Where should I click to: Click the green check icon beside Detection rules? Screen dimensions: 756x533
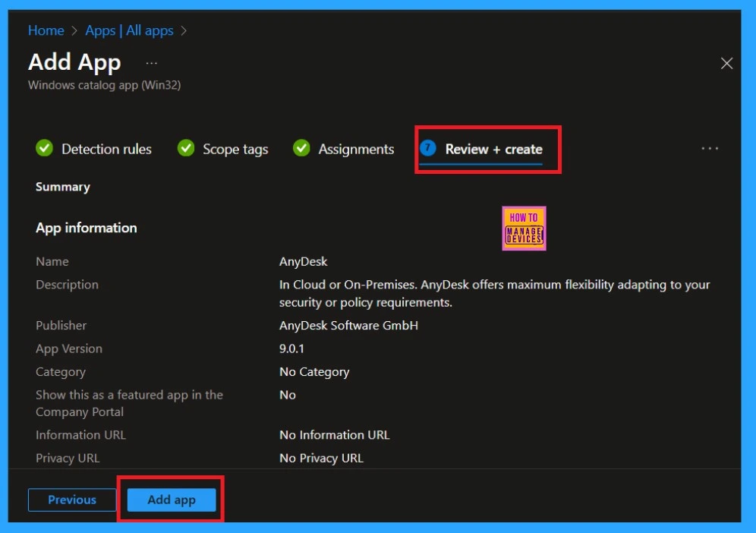[44, 148]
